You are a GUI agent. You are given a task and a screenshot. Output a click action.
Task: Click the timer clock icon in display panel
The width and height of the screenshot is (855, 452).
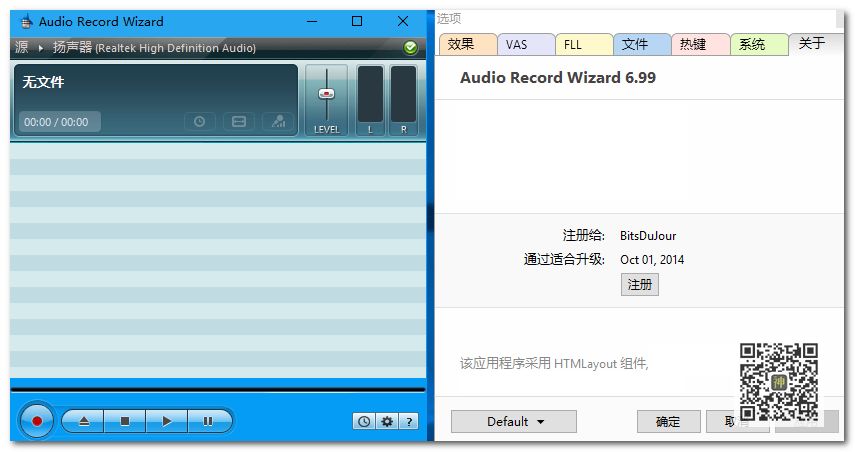coord(200,122)
